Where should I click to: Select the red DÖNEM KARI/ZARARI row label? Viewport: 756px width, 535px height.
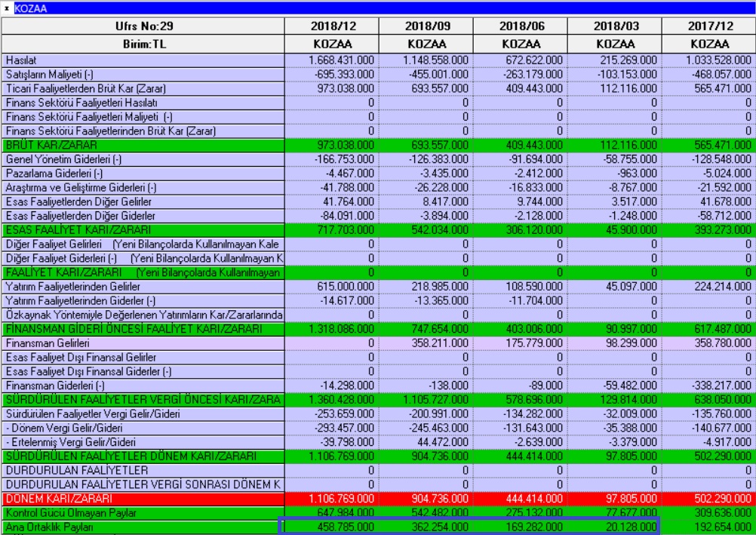point(143,499)
